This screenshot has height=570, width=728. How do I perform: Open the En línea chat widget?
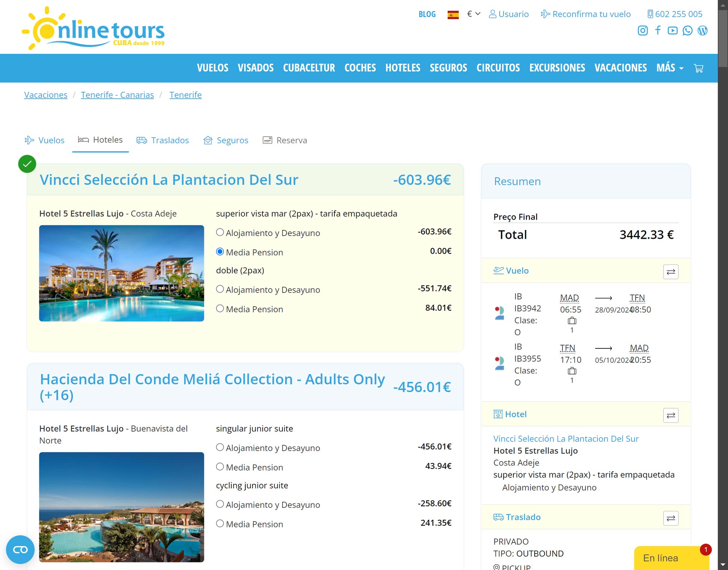tap(672, 558)
